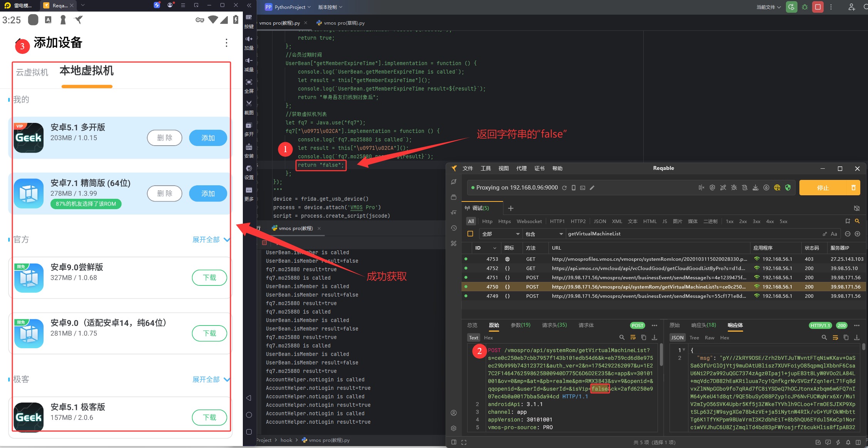
Task: Click the emulator volume up (加量) icon
Action: 249,39
